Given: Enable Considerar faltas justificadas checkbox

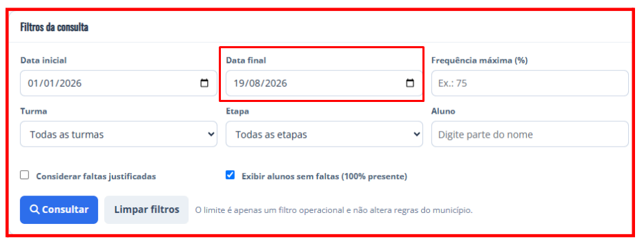Looking at the screenshot, I should (x=25, y=175).
